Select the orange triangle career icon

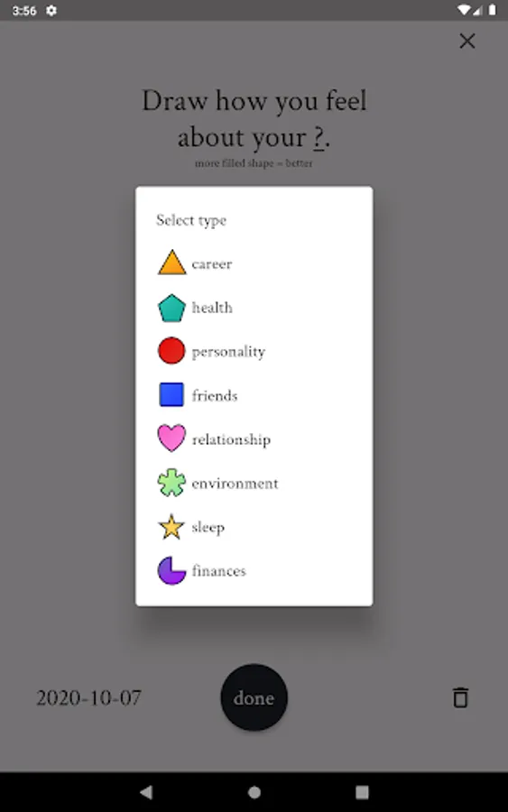(172, 263)
